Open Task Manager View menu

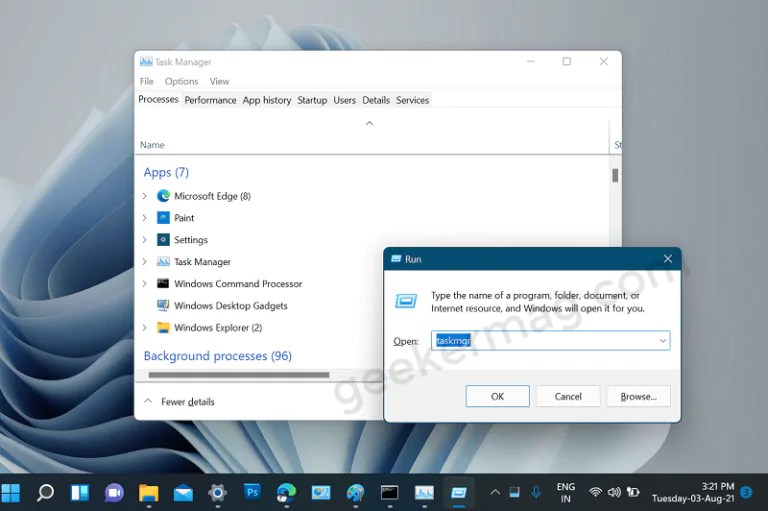click(219, 81)
